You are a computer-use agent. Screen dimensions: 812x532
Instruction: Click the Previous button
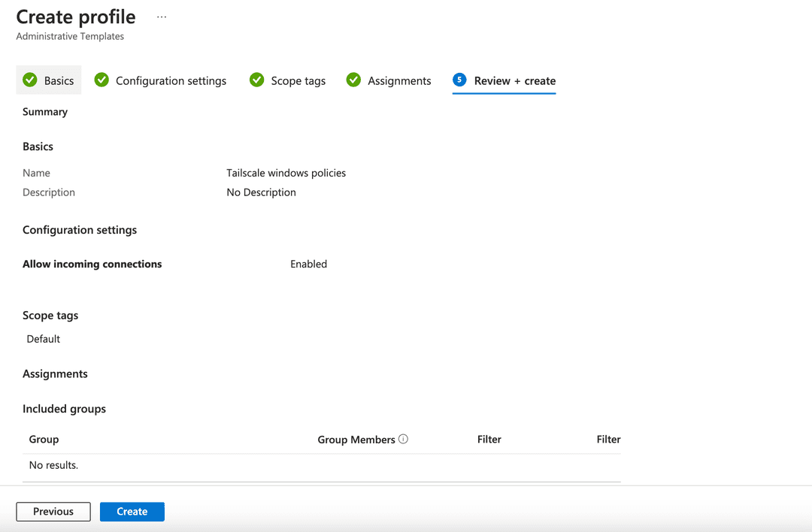(x=53, y=511)
